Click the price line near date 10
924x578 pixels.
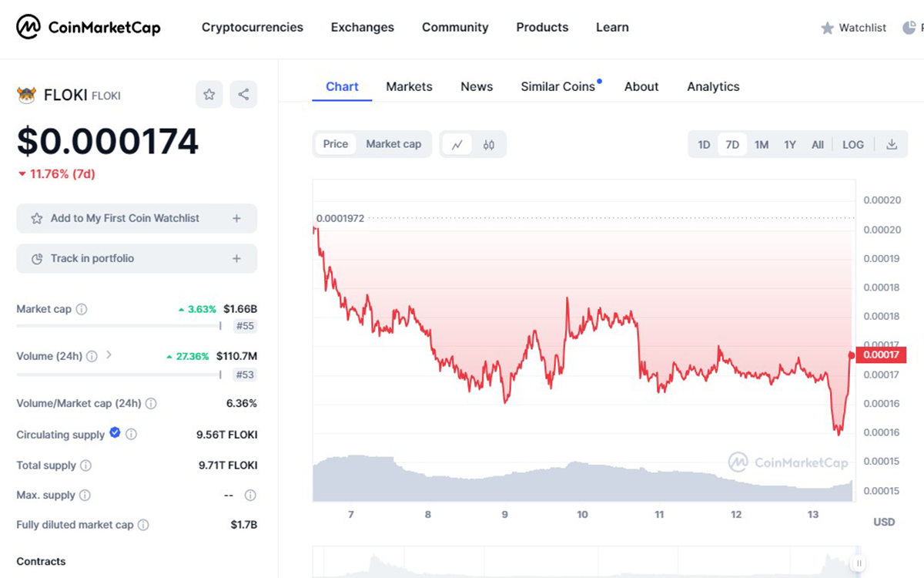click(582, 330)
